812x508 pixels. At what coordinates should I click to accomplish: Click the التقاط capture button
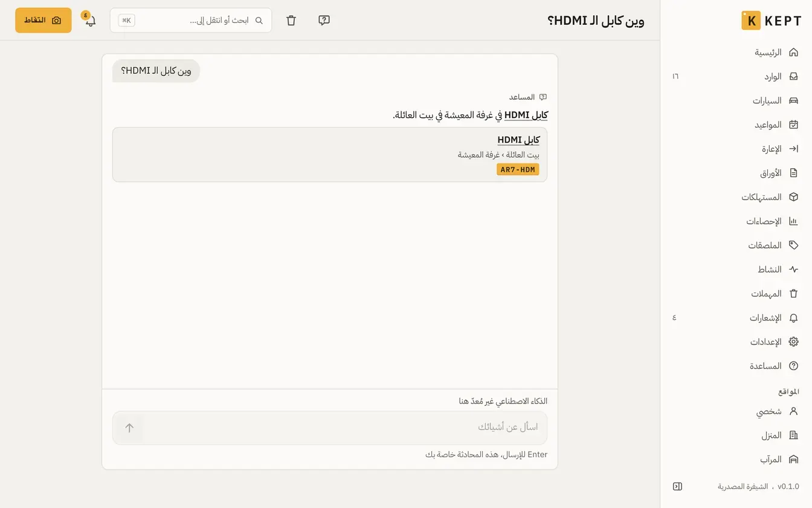[x=43, y=21]
